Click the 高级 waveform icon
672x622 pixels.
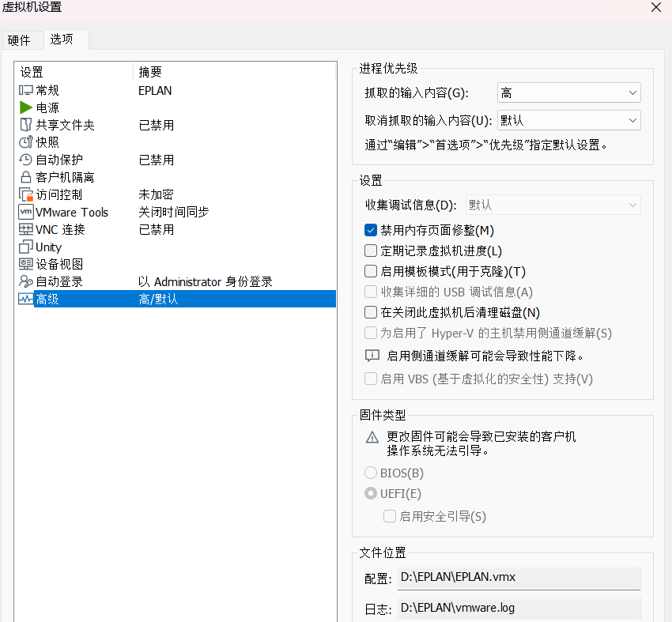[26, 299]
